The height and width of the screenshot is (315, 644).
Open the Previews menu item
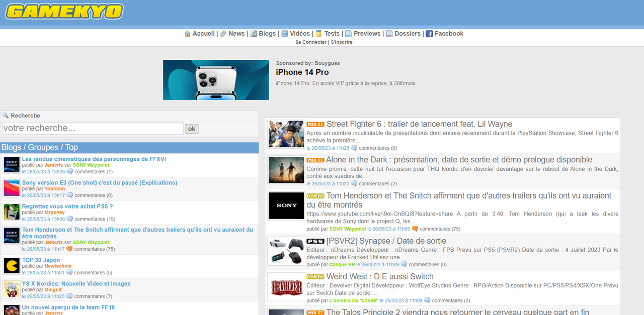367,34
